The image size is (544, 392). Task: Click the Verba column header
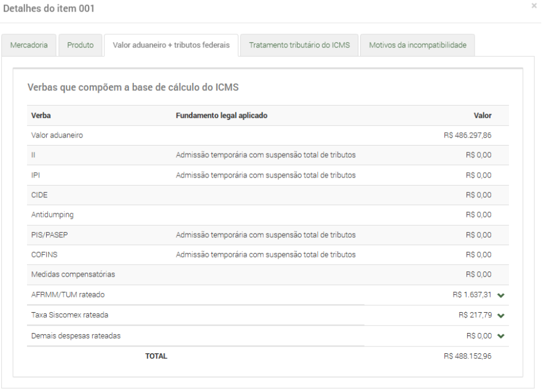[x=41, y=116]
